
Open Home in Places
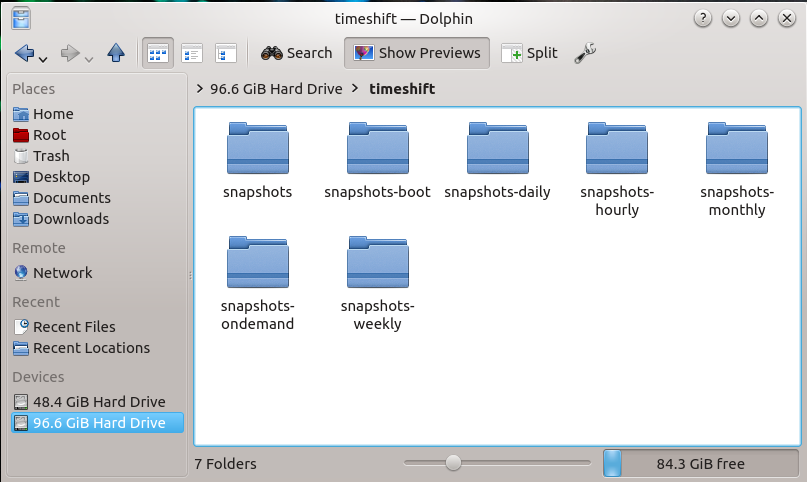tap(97, 114)
